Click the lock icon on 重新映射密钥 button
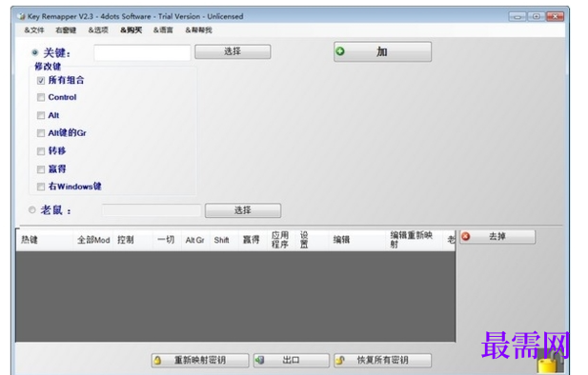 click(158, 360)
